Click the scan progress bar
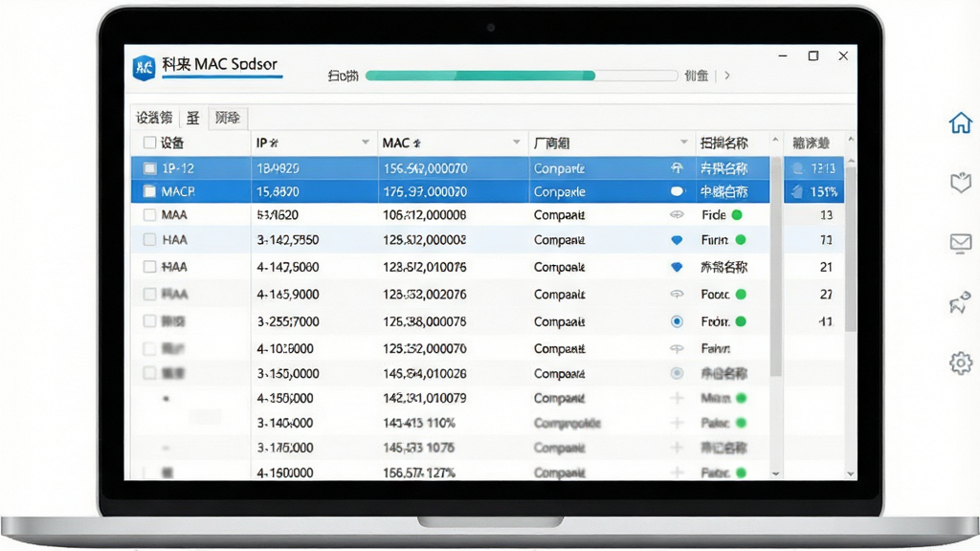The height and width of the screenshot is (551, 980). point(522,76)
